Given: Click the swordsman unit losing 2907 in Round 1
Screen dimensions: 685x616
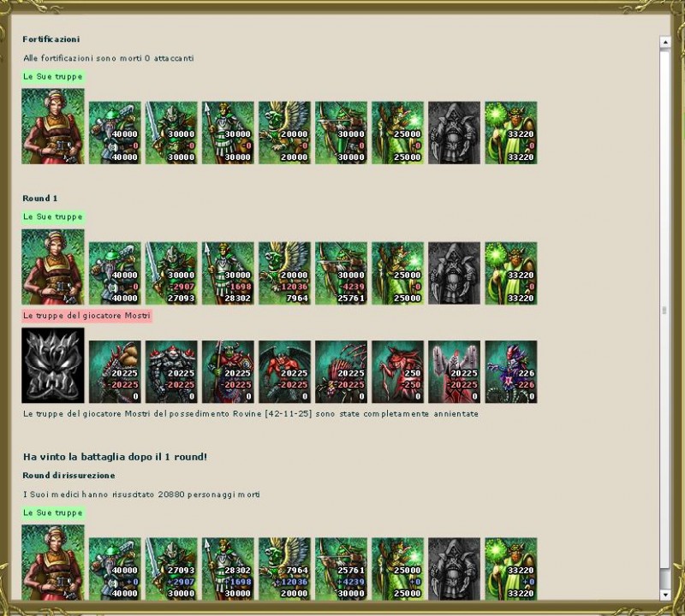Looking at the screenshot, I should click(171, 273).
